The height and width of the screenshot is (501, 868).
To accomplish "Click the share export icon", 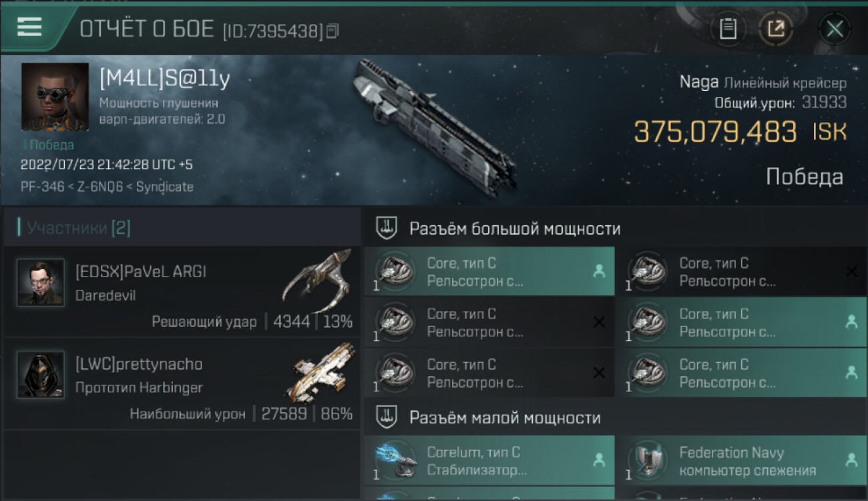I will pos(776,29).
